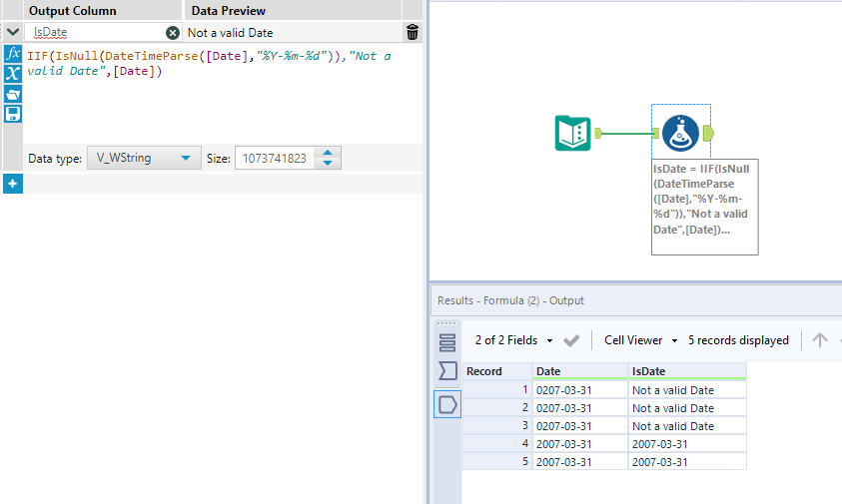Click the 5 records displayed label
This screenshot has height=504, width=842.
(x=738, y=340)
